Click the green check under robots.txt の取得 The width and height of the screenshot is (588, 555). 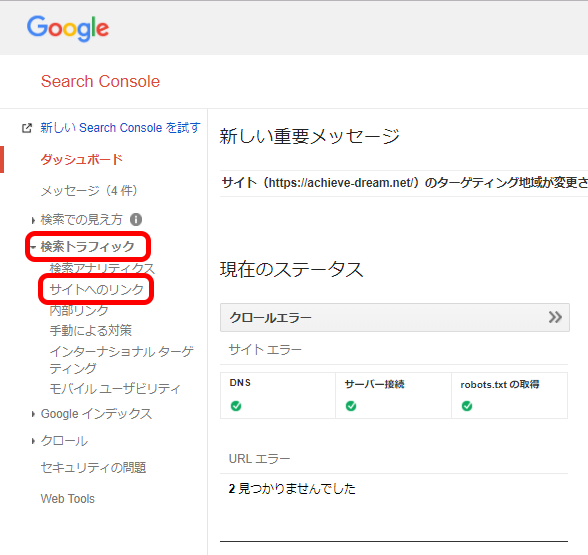click(467, 406)
